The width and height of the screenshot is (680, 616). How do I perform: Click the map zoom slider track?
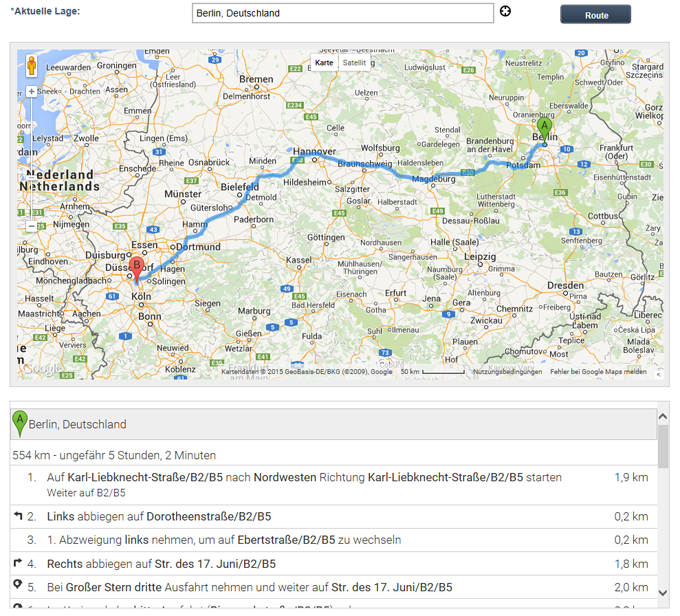tap(31, 158)
